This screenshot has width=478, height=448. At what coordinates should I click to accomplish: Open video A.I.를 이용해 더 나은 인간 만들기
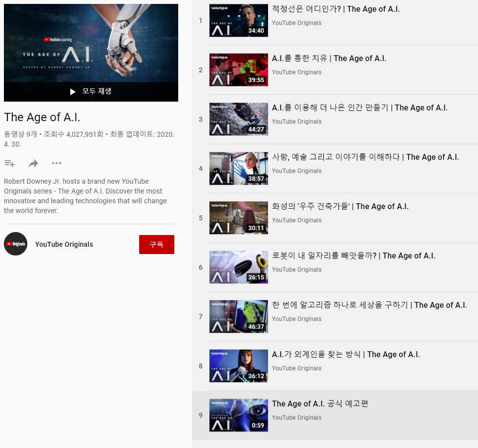click(360, 107)
